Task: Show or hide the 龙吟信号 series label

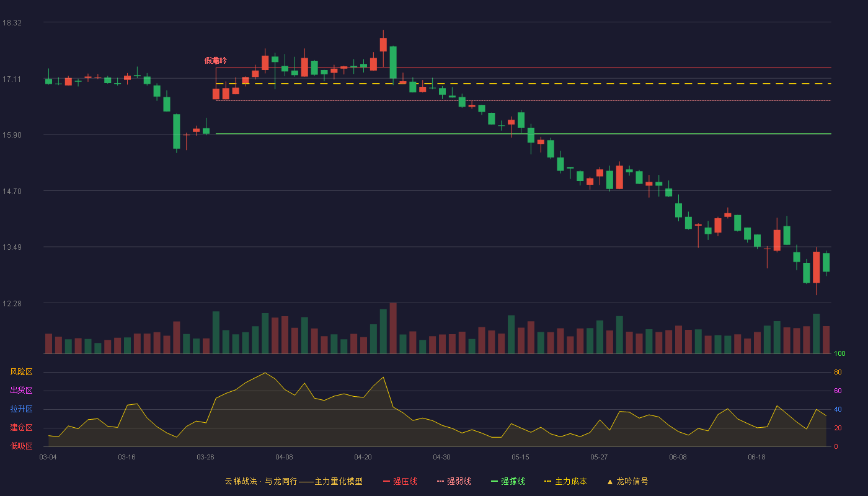Action: click(x=632, y=481)
